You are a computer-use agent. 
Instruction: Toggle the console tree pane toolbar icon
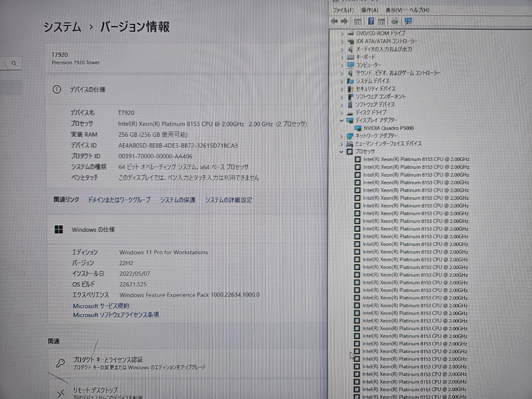coord(358,22)
